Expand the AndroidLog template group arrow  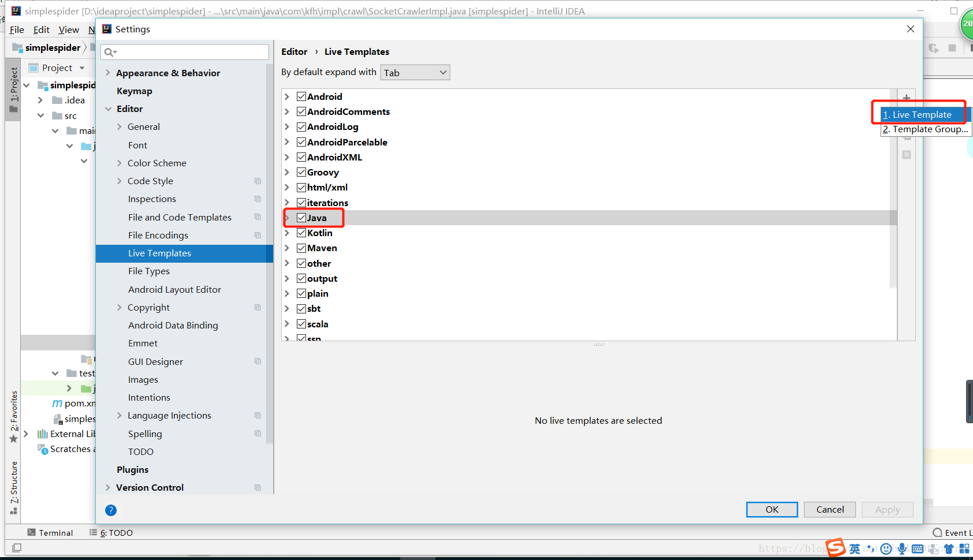(287, 127)
